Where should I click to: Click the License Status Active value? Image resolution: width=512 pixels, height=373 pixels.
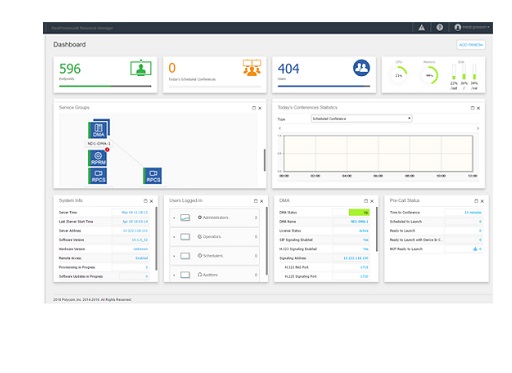pos(364,231)
